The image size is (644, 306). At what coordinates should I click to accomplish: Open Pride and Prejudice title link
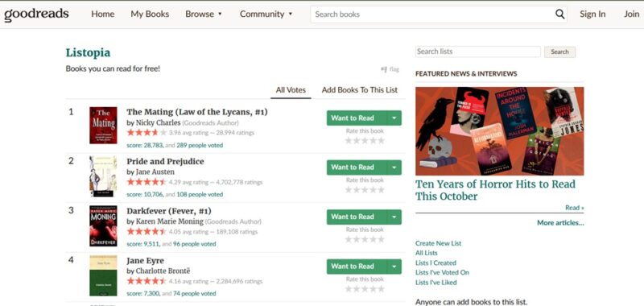[165, 161]
